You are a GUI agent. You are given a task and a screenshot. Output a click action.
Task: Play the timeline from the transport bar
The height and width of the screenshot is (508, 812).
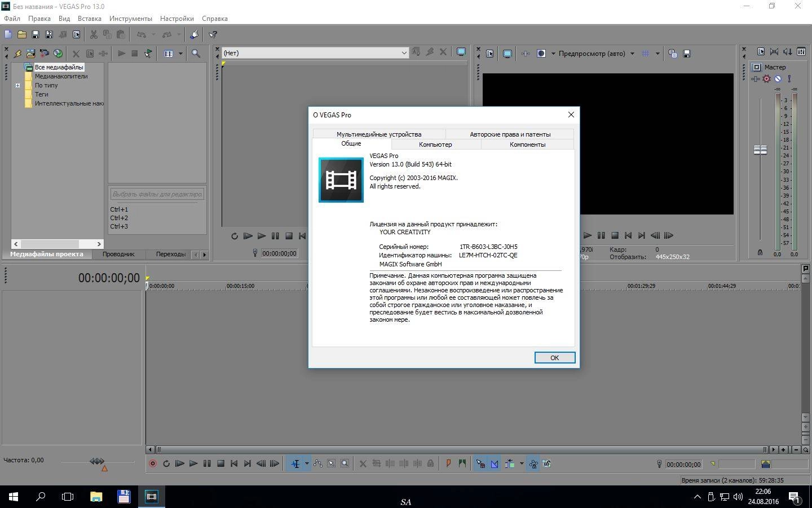point(193,463)
